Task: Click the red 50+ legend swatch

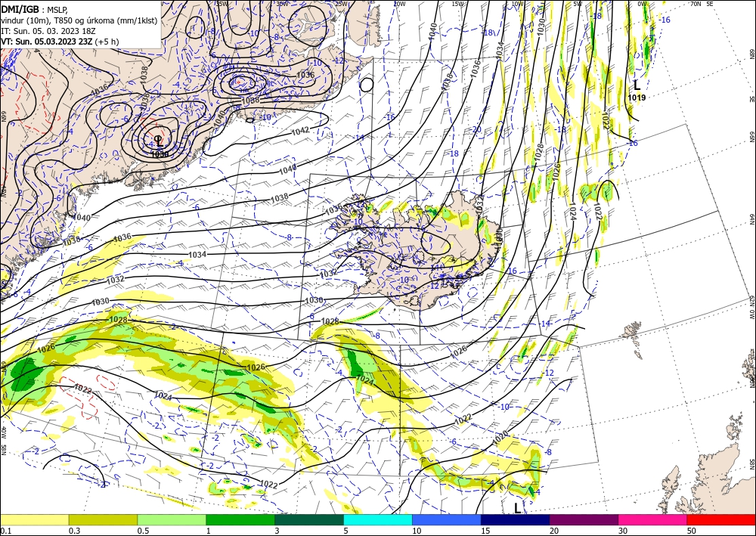Action: tap(721, 519)
